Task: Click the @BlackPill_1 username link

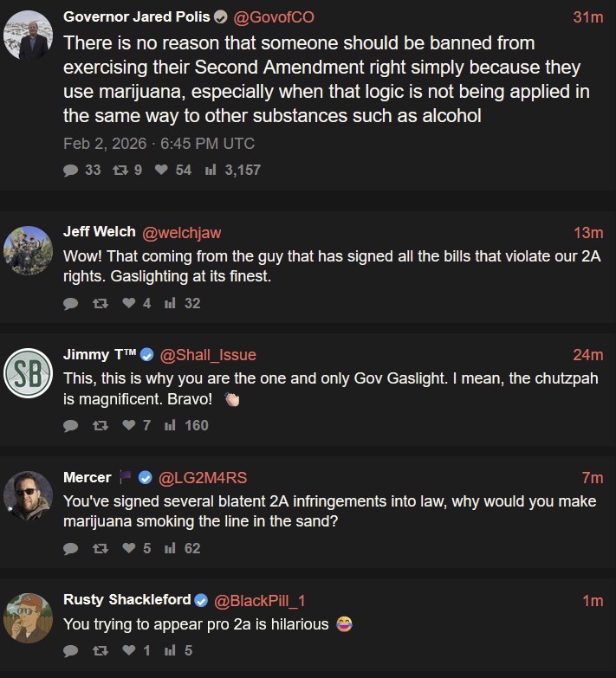Action: point(260,601)
